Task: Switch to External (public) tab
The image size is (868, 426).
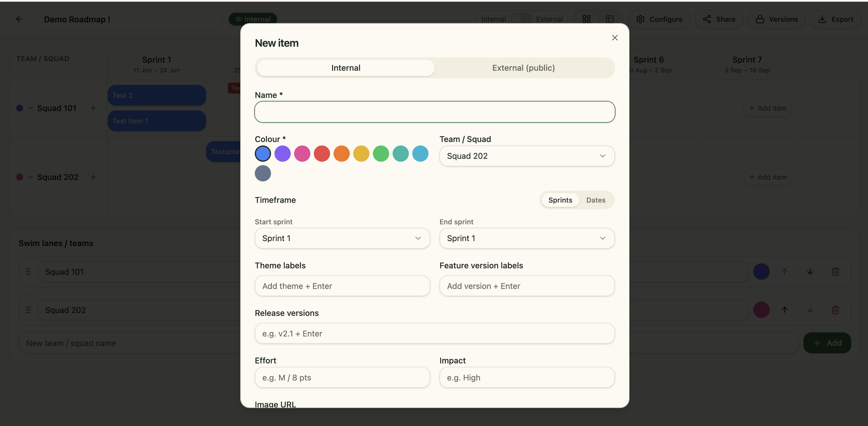Action: [523, 68]
